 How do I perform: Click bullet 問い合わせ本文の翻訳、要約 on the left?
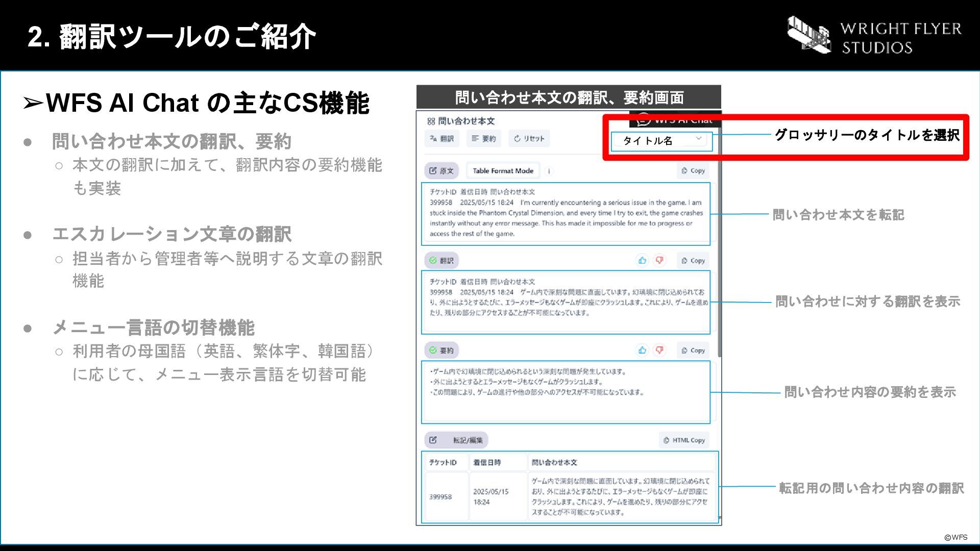click(x=171, y=141)
